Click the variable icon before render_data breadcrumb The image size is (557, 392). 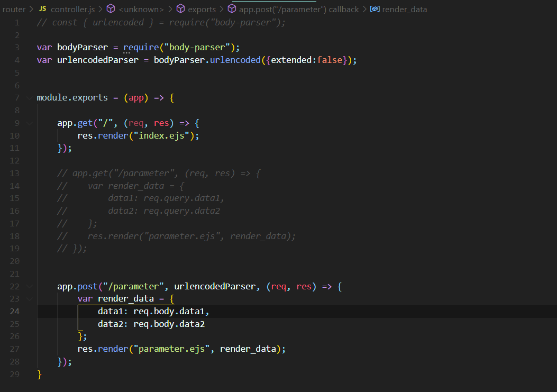375,8
